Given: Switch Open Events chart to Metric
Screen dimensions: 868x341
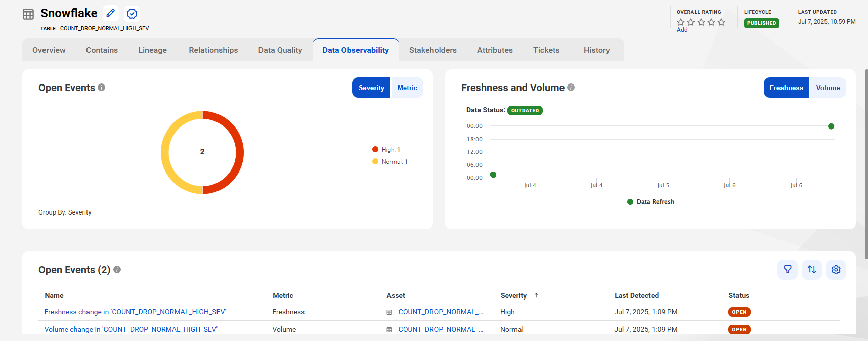Looking at the screenshot, I should tap(407, 88).
